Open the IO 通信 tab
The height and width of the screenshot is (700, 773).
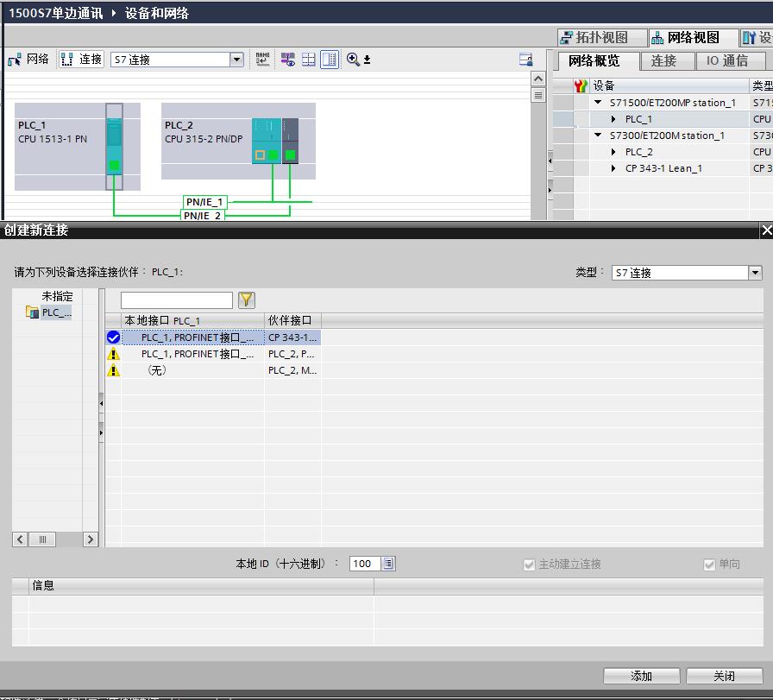730,61
